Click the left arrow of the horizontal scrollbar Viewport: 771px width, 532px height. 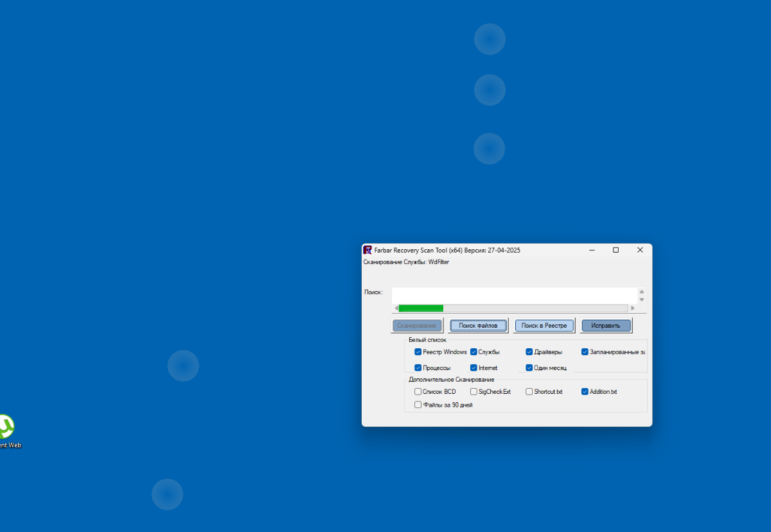(396, 308)
